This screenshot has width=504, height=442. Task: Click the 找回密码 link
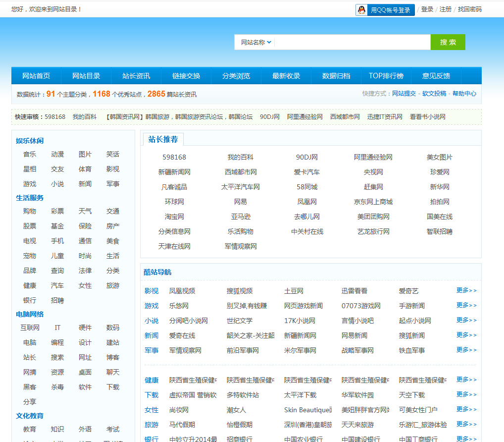click(x=469, y=9)
